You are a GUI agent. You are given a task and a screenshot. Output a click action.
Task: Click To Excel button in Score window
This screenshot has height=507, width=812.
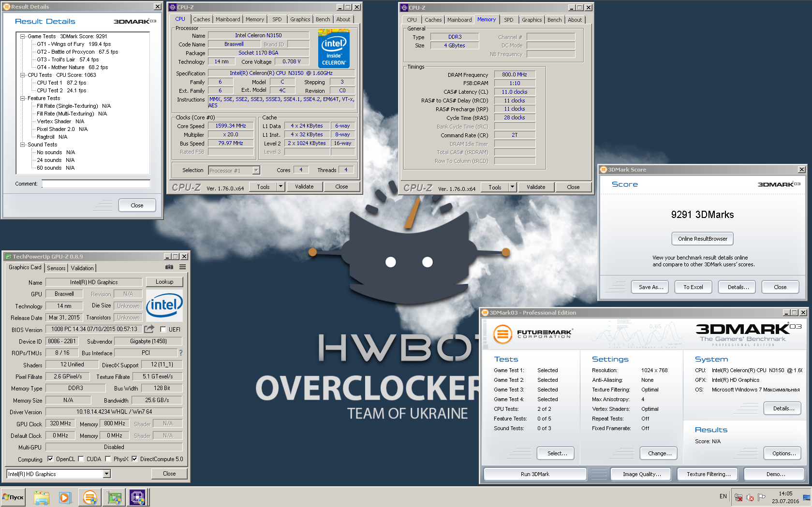click(693, 287)
